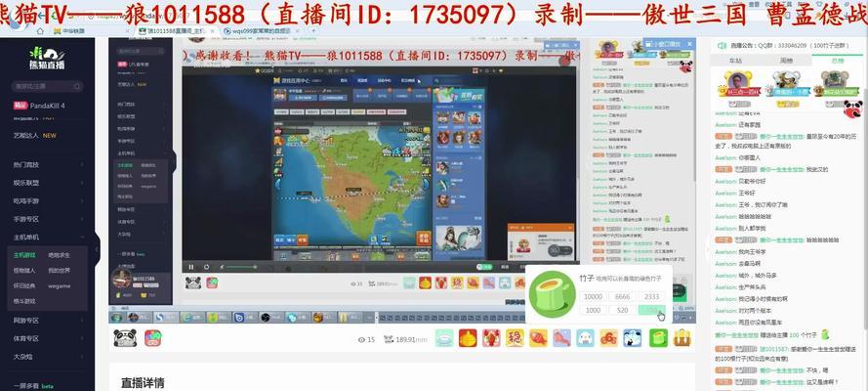Switch to the 总榜 tab
Viewport: 868px width, 391px height.
[837, 61]
